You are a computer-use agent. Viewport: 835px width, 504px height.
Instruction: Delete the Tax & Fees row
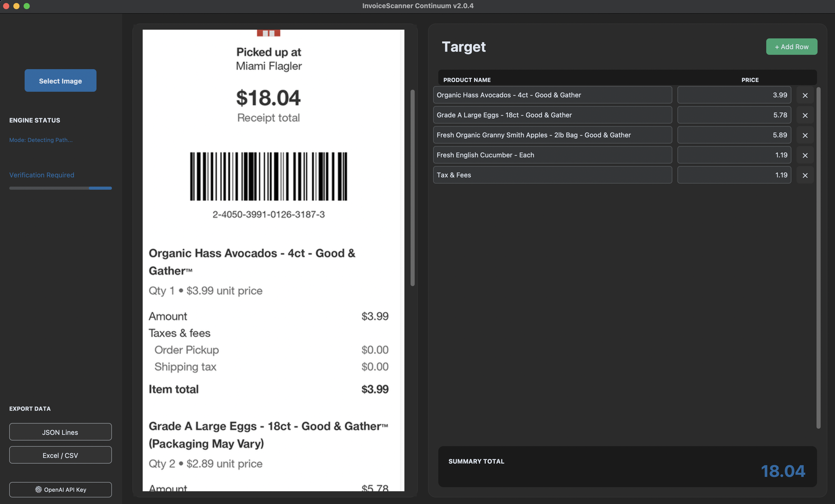[805, 175]
